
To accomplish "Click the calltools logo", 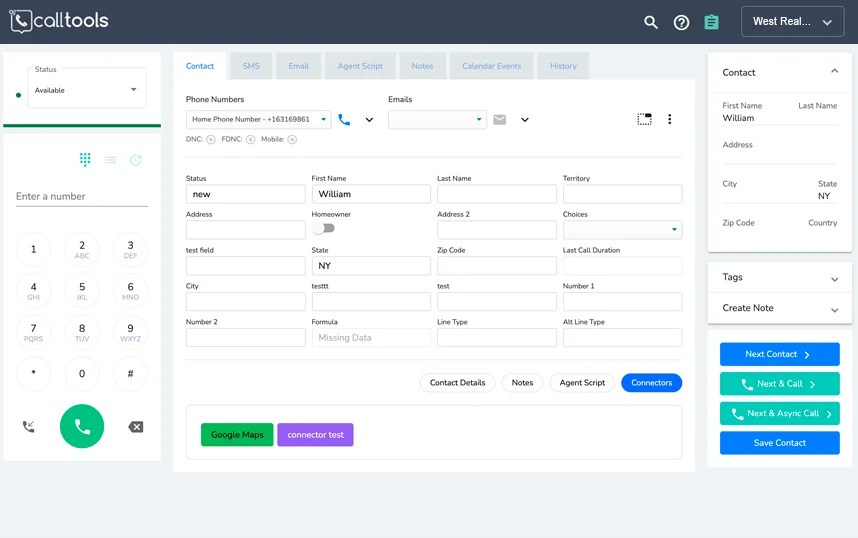I will [x=59, y=21].
